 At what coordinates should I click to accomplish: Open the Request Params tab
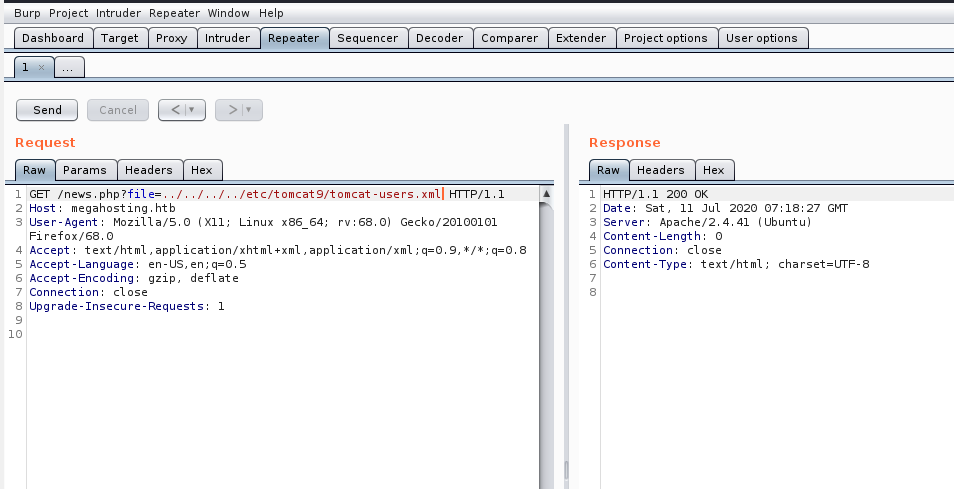click(x=85, y=170)
